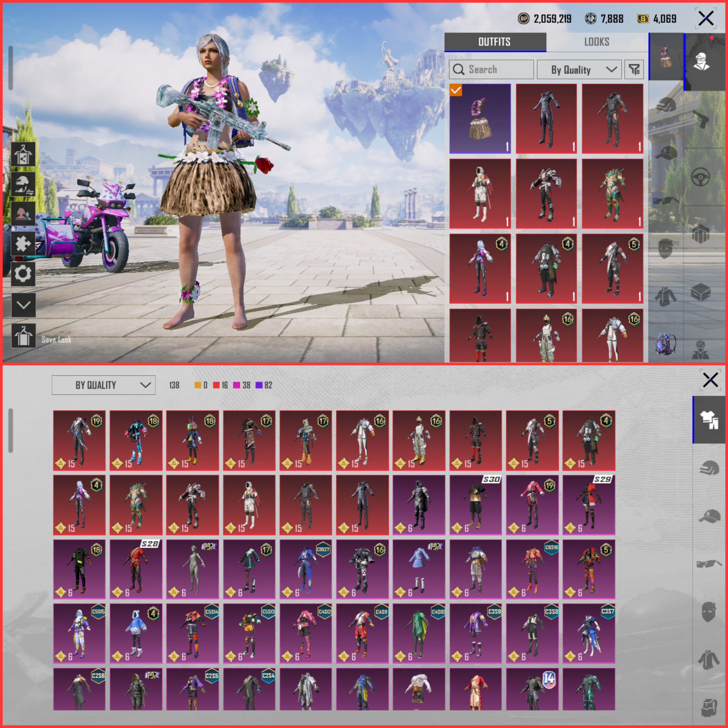
Task: Select the colorful backpack category in top sidebar
Action: pos(666,344)
